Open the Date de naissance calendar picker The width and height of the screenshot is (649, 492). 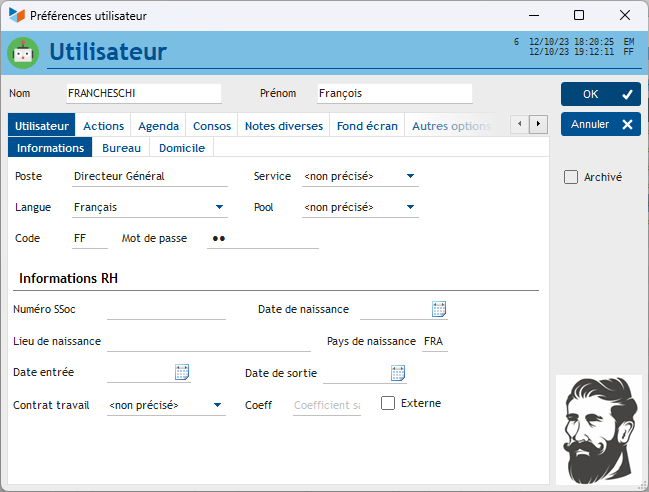[x=438, y=309]
